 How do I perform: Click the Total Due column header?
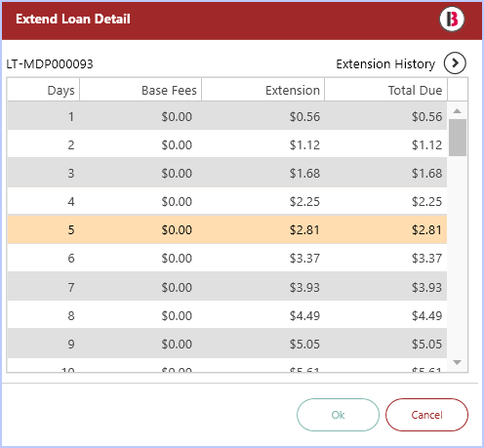click(386, 90)
